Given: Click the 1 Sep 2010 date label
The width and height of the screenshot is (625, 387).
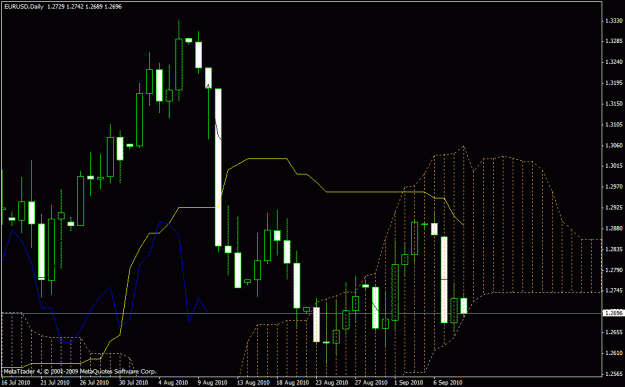Looking at the screenshot, I should (409, 382).
